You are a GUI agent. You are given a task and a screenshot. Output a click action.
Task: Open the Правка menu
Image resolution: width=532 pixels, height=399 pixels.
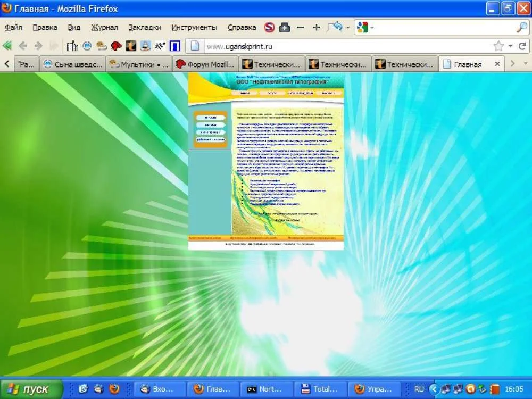click(45, 28)
